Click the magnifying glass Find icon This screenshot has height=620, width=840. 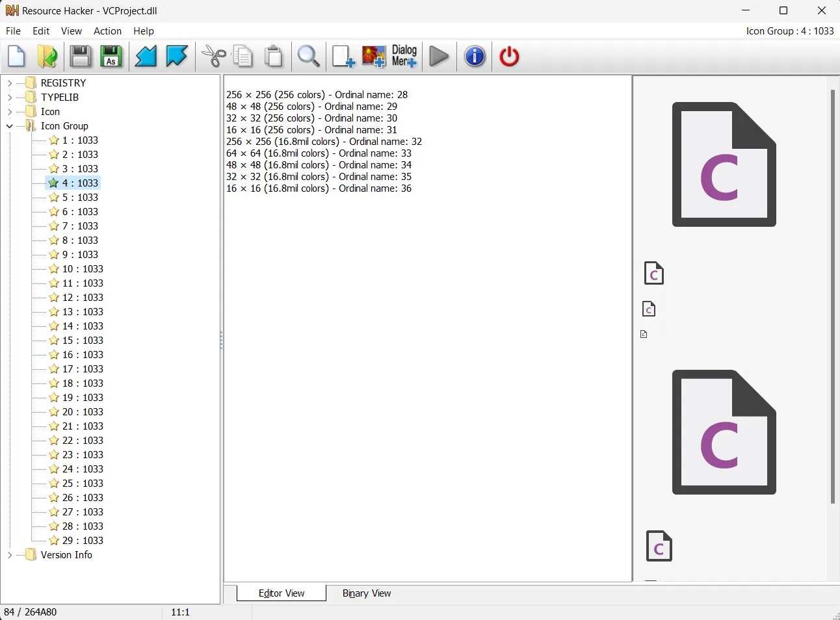coord(308,57)
